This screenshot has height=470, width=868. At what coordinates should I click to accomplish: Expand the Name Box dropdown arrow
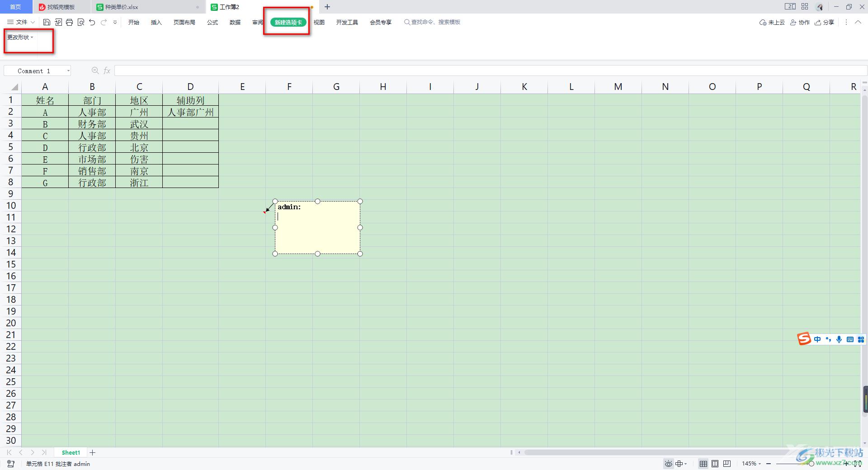coord(68,71)
